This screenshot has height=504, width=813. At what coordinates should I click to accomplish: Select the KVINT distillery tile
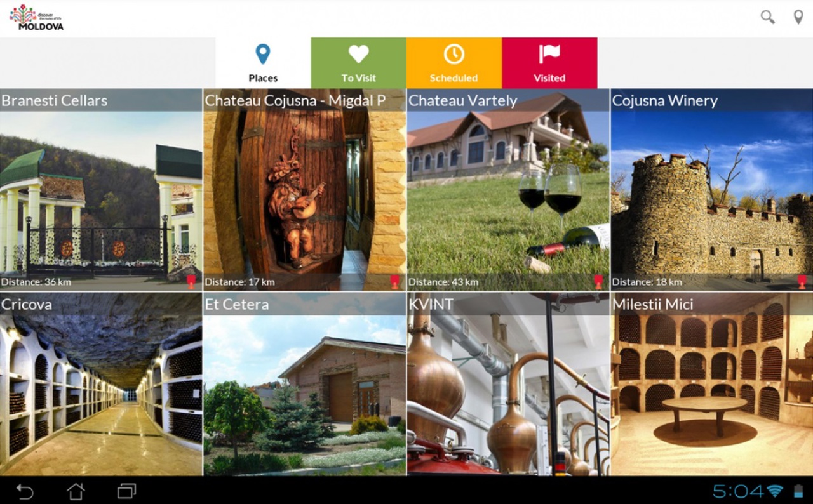pyautogui.click(x=508, y=384)
